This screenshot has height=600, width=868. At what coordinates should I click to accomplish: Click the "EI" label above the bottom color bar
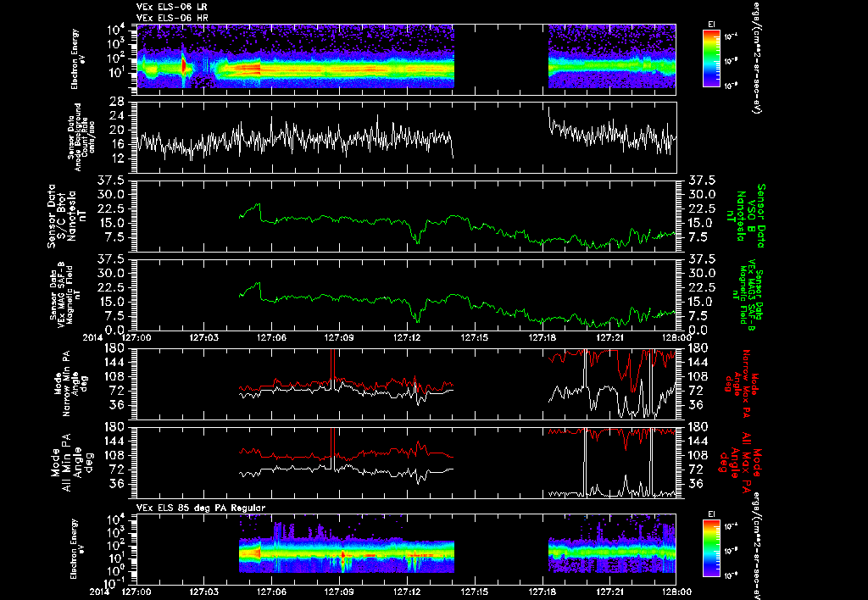pos(711,514)
